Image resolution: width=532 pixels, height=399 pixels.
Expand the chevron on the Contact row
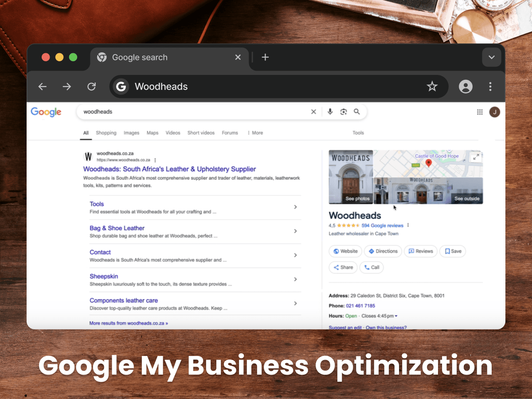coord(295,255)
